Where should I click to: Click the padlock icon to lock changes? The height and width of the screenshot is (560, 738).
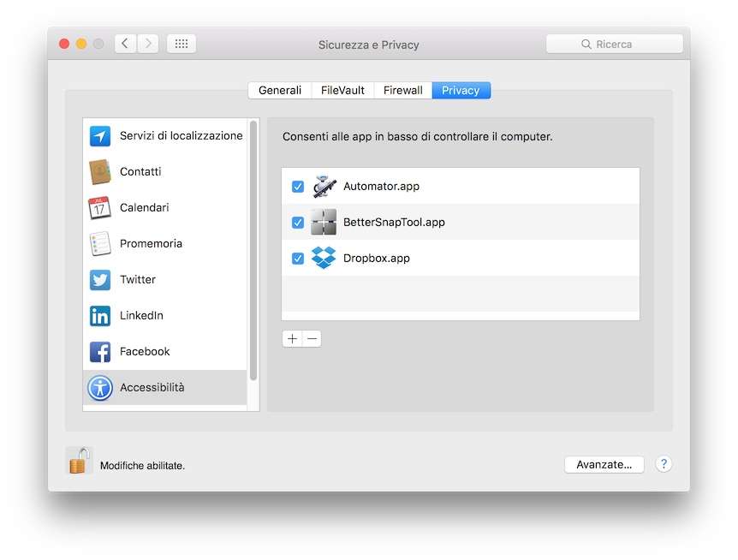[79, 460]
